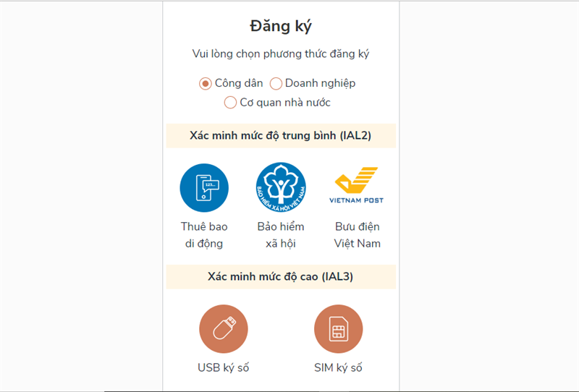This screenshot has width=579, height=392.
Task: Click the "Công dân" option label text
Action: point(239,83)
